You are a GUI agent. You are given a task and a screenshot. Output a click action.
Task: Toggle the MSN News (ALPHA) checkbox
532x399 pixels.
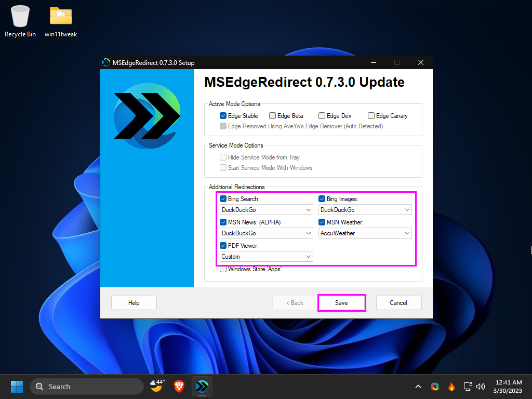click(x=223, y=222)
